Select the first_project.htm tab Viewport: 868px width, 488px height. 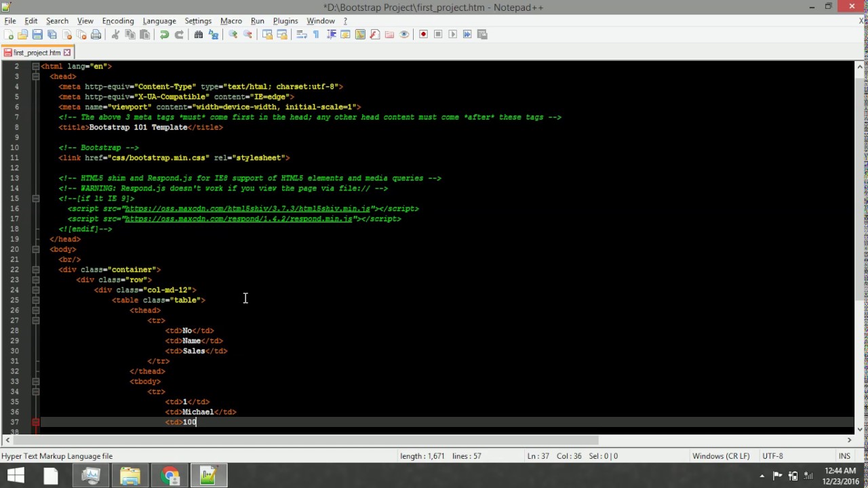tap(37, 52)
